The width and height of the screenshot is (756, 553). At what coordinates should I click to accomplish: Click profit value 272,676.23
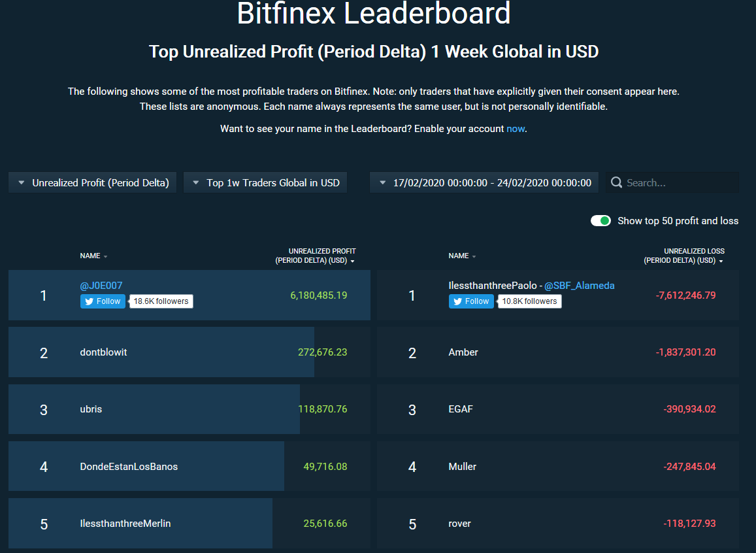tap(323, 352)
